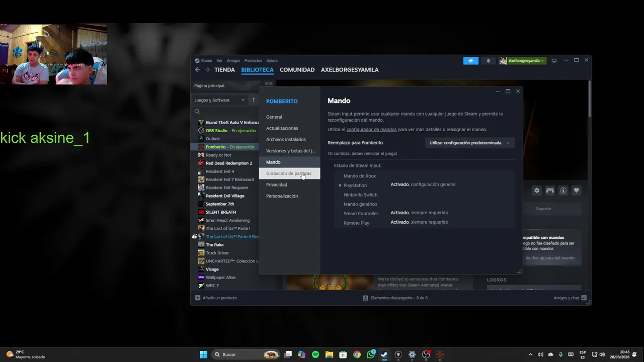Select Ready or Not in library list
Screen dimensions: 644x362
coord(218,155)
